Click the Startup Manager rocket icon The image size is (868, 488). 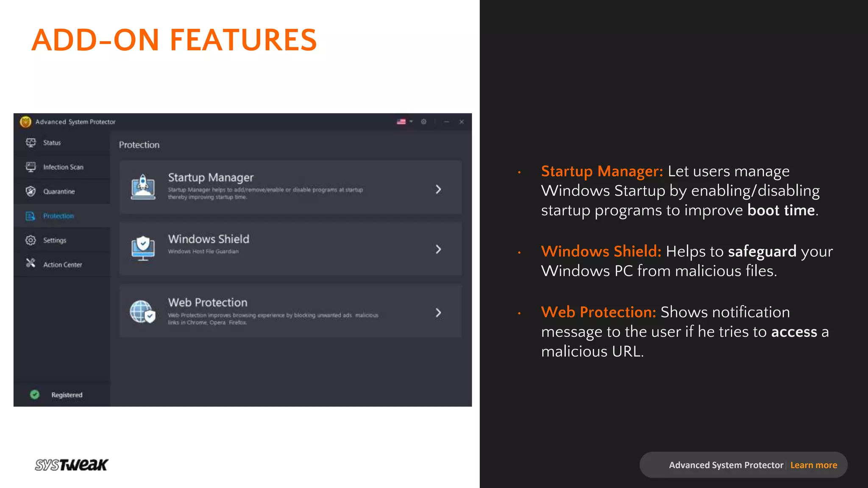143,187
